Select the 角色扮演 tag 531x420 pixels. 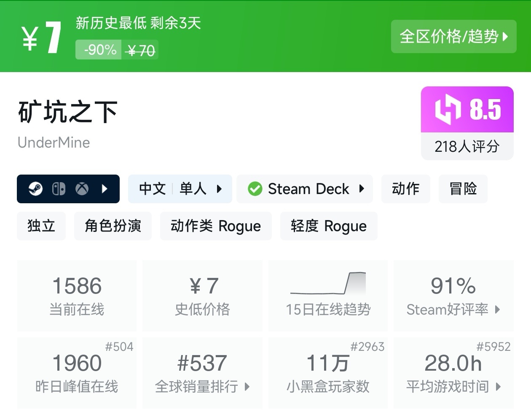coord(113,226)
